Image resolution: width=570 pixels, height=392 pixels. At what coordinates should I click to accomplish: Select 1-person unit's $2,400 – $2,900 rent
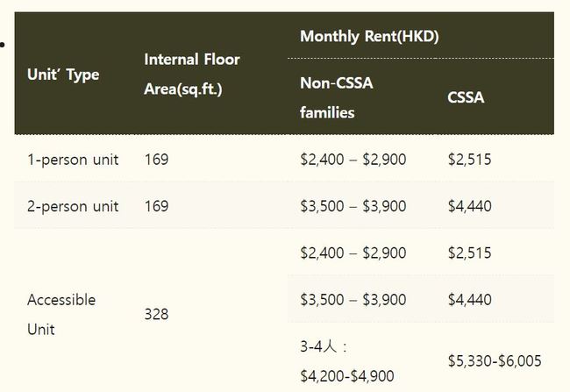coord(353,160)
